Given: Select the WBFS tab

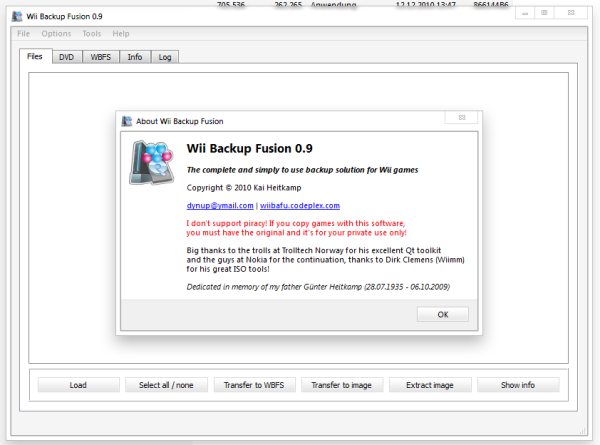Looking at the screenshot, I should tap(99, 57).
